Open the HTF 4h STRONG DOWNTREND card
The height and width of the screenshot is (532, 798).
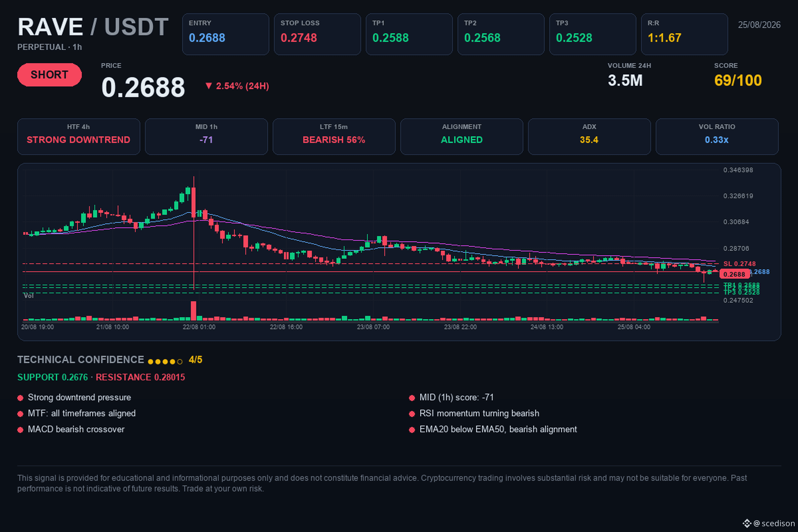click(79, 137)
